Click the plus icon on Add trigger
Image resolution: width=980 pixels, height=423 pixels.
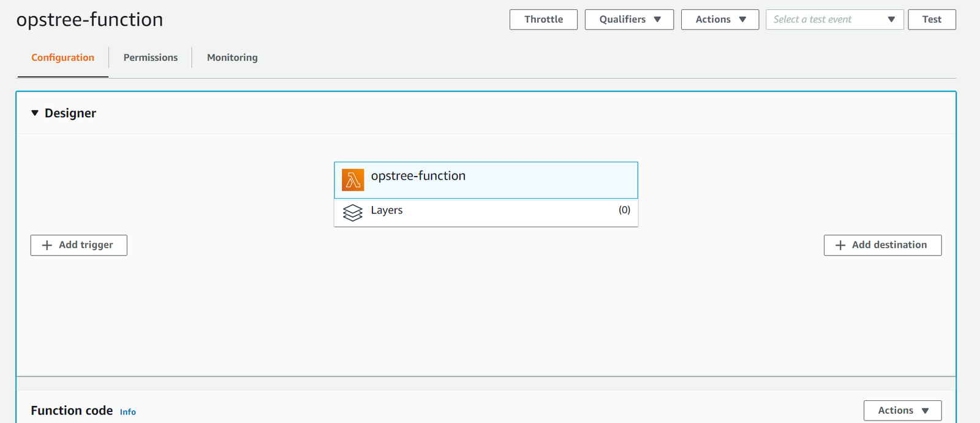(47, 245)
